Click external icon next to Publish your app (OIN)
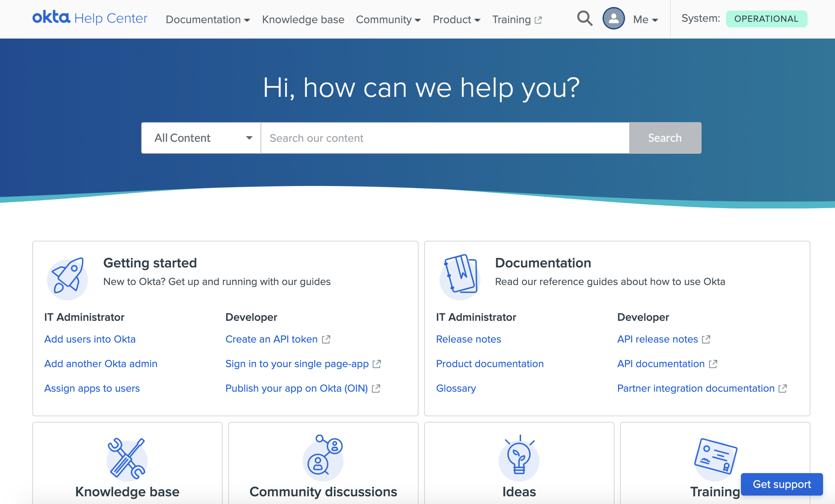 (376, 389)
